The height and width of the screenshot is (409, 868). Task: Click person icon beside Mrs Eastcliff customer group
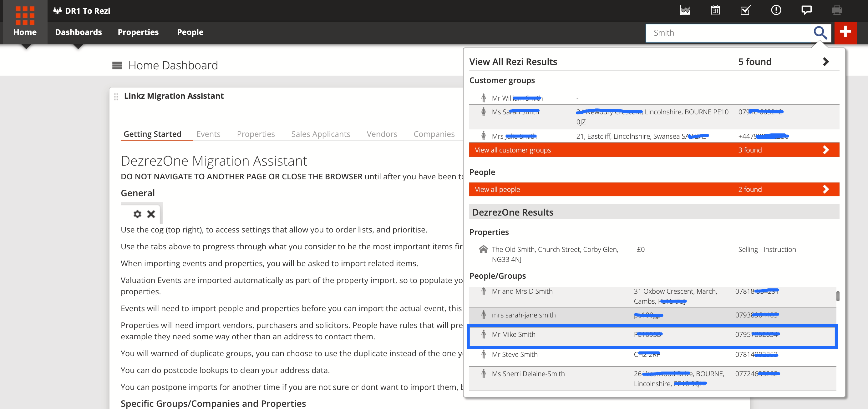[483, 136]
